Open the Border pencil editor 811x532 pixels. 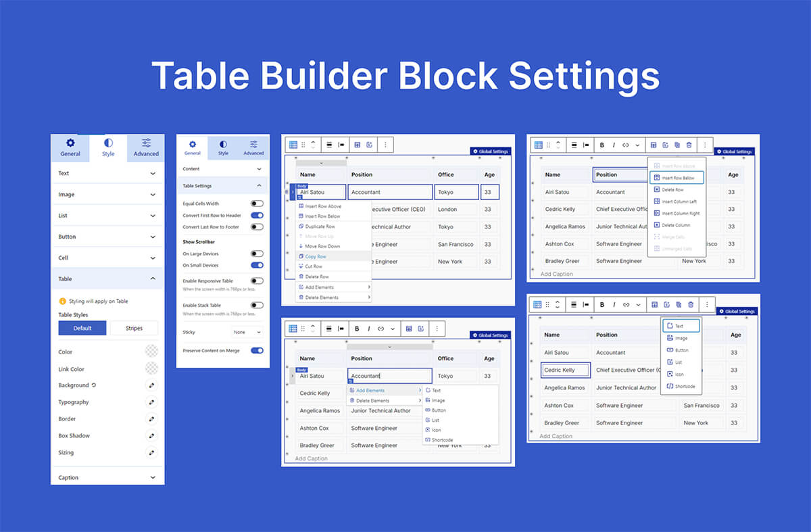[x=151, y=419]
